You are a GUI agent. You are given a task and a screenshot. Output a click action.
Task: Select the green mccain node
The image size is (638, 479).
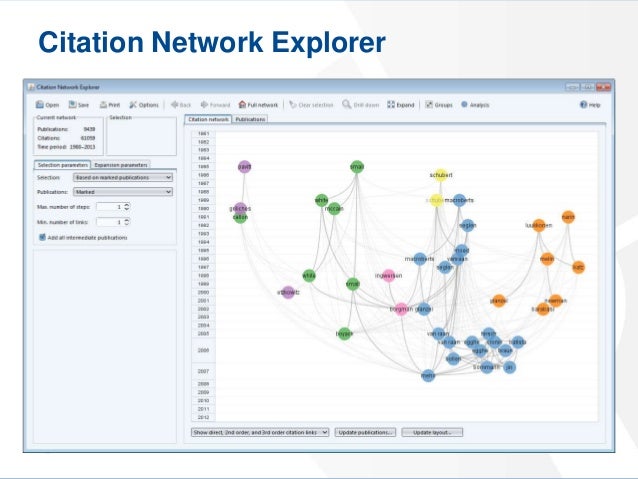point(334,209)
